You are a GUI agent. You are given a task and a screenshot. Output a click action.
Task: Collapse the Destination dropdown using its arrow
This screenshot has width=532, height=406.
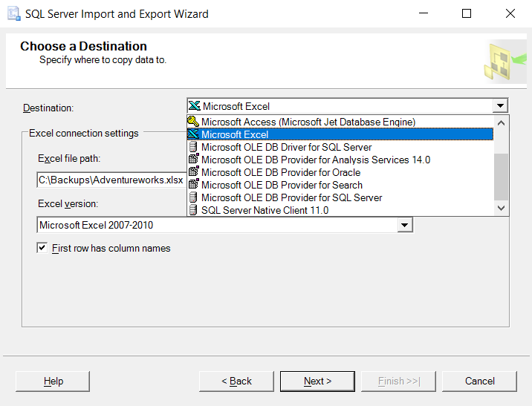pos(500,105)
